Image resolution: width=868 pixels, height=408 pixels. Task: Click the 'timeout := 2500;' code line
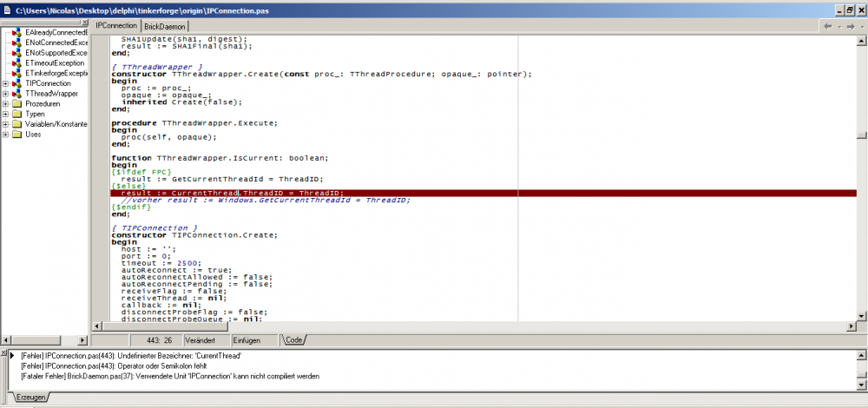[x=161, y=263]
